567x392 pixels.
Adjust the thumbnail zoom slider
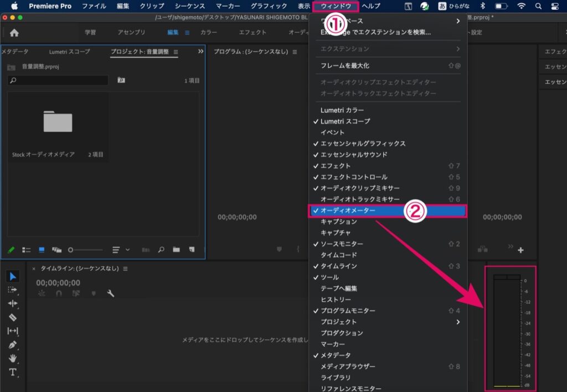[x=85, y=250]
